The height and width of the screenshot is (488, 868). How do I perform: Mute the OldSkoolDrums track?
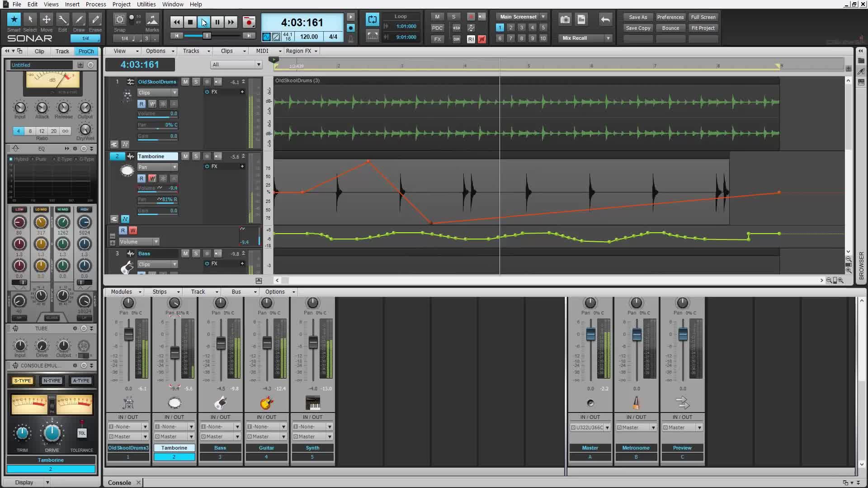point(185,82)
